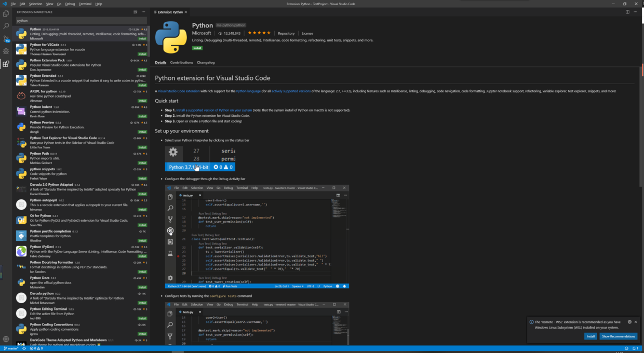Click the five-star rating of Python extension

pyautogui.click(x=259, y=33)
